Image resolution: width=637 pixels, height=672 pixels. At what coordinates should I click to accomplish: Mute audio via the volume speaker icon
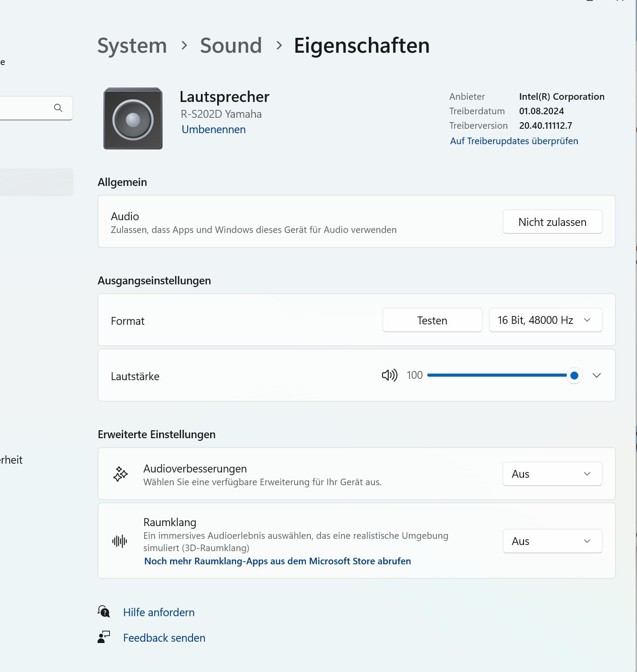[389, 375]
